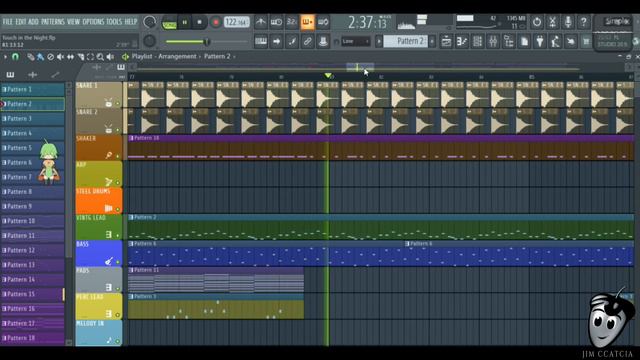Toggle the auto-scroll arrow icon
The height and width of the screenshot is (360, 640).
276,41
